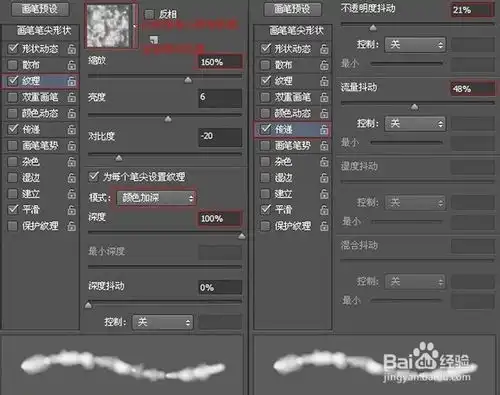Screen dimensions: 500x395
Task: Click the 缩放 field showing 160%
Action: [x=220, y=62]
